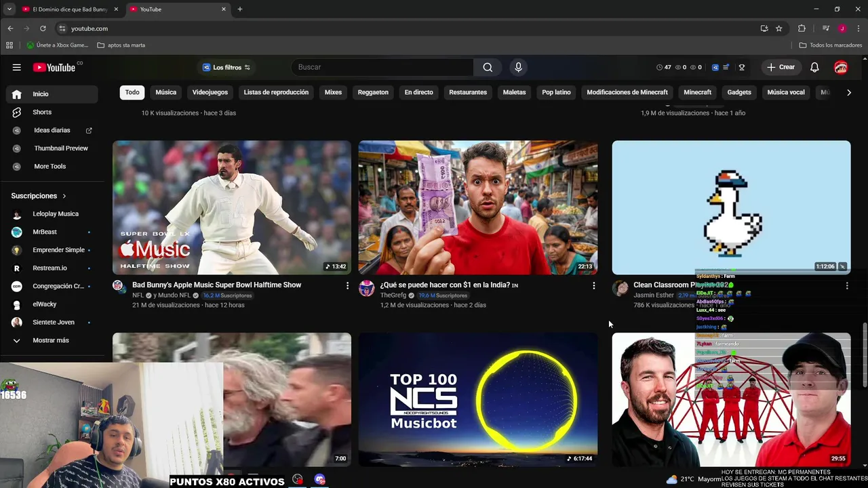Image resolution: width=868 pixels, height=488 pixels.
Task: Click the YouTube search input field
Action: pos(382,67)
